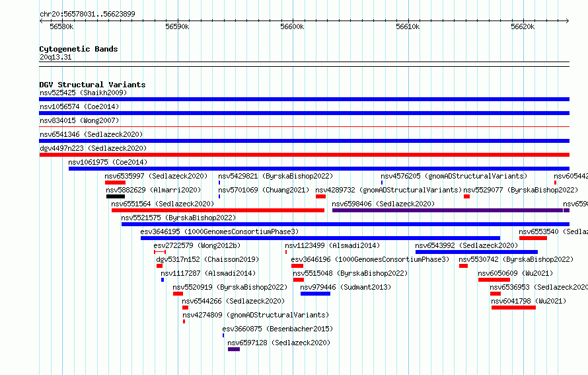
Task: Select the thick red bar of dgv4497n223
Action: 304,155
